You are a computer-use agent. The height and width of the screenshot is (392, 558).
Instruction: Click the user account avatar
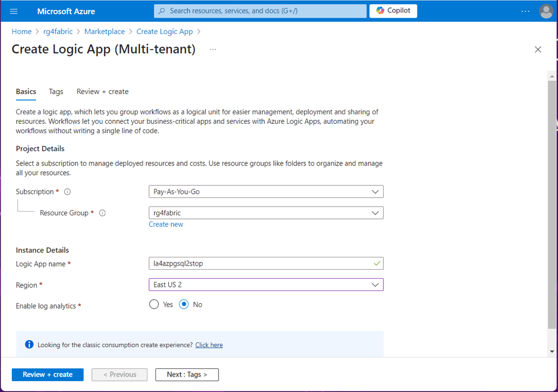[546, 11]
